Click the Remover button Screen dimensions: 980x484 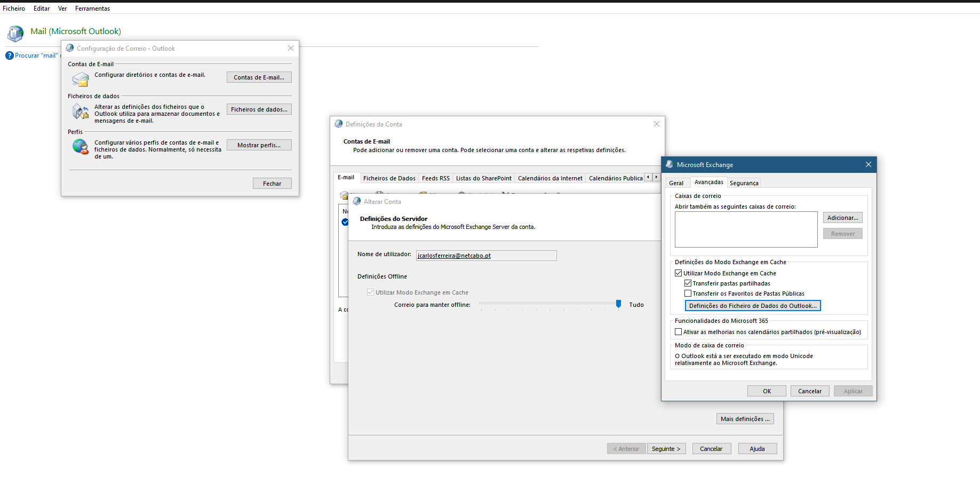tap(843, 234)
